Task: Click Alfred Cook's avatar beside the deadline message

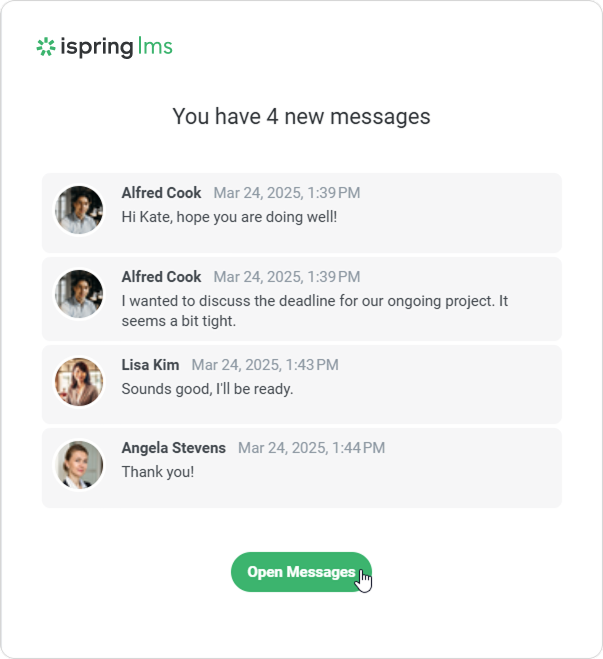Action: coord(79,294)
